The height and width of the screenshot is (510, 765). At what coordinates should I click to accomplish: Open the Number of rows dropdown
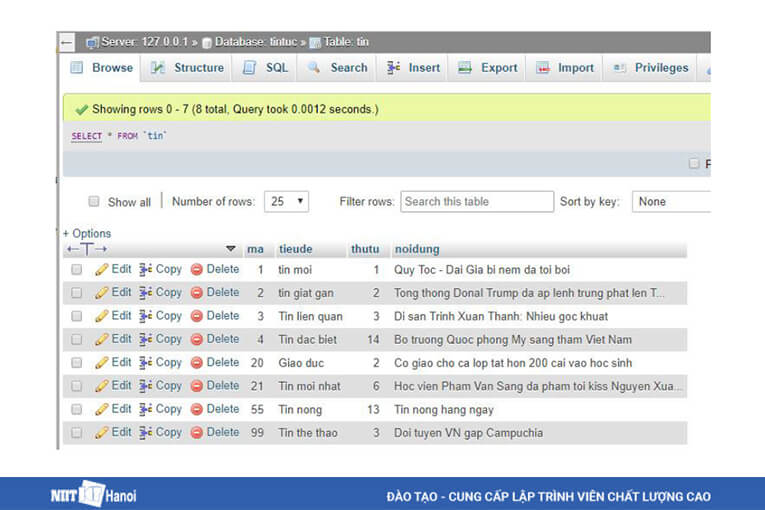pos(286,201)
